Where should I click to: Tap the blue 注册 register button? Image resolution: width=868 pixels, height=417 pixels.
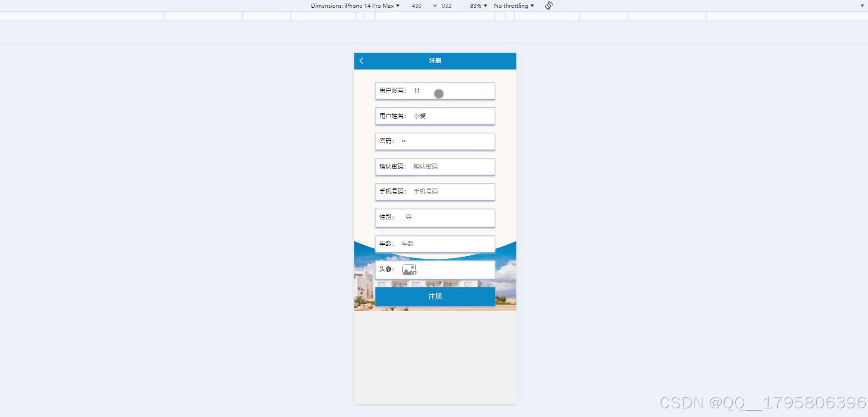click(x=434, y=296)
